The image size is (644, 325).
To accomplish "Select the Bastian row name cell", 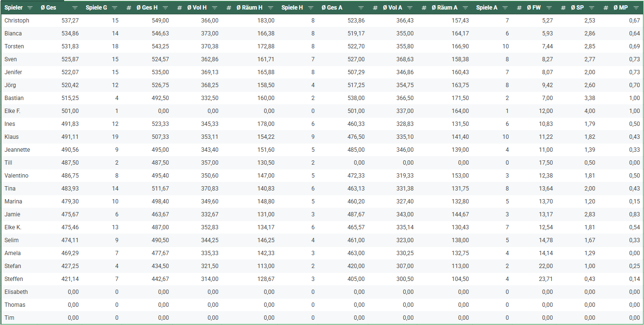I will pyautogui.click(x=14, y=98).
